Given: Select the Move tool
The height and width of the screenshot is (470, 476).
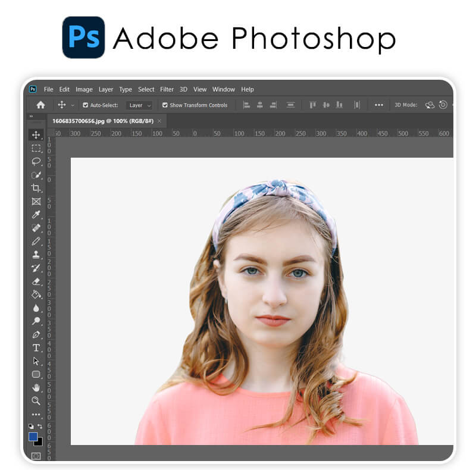Looking at the screenshot, I should click(36, 136).
